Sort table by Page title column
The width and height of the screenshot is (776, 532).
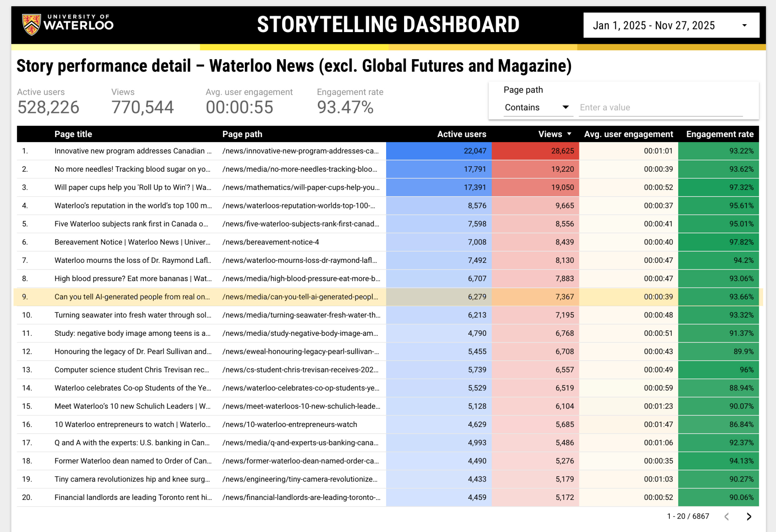[73, 134]
